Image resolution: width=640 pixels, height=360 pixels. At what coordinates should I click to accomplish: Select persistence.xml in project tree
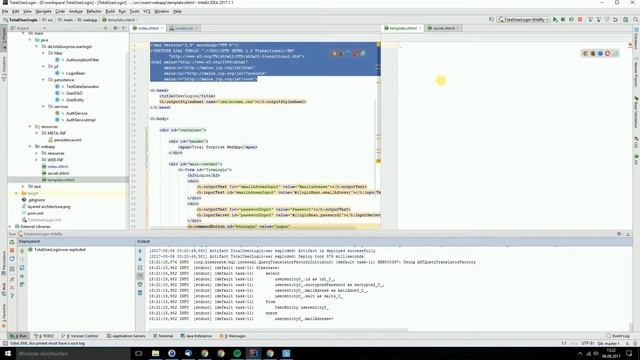click(67, 140)
